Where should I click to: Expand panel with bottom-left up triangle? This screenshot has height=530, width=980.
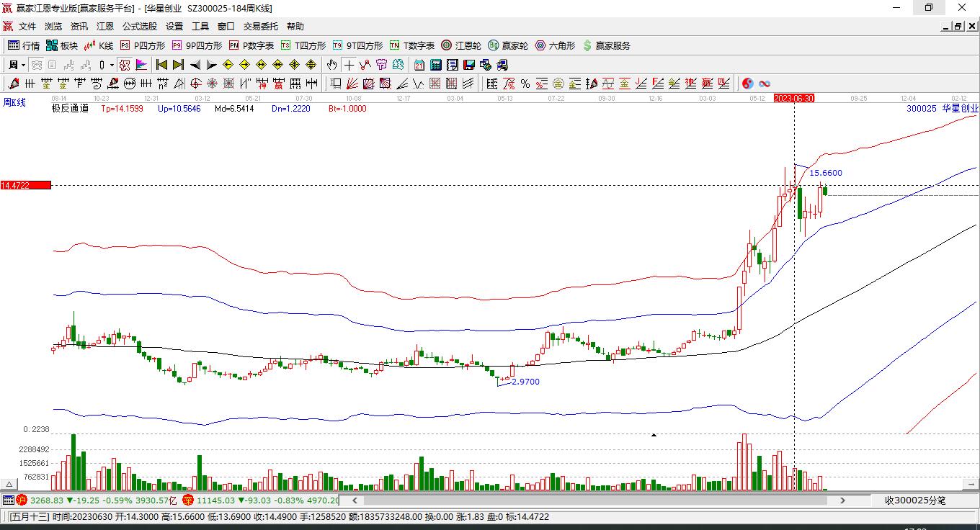tap(9, 485)
